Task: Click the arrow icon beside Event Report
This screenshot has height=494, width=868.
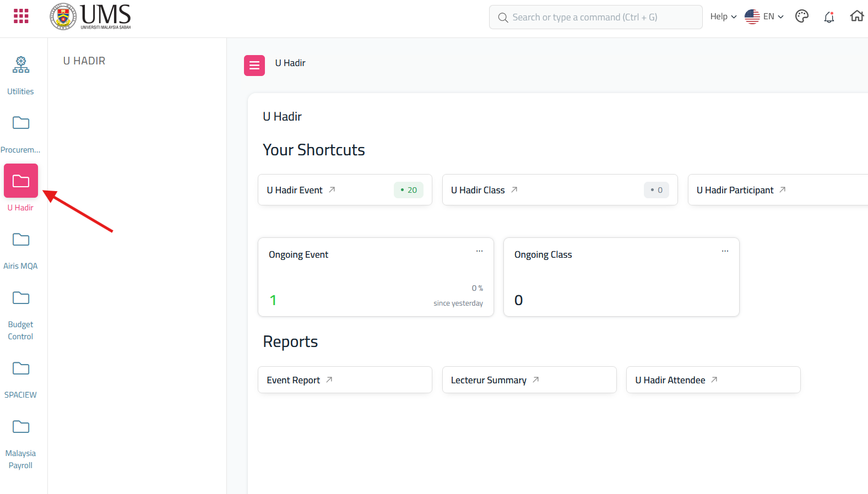Action: click(329, 379)
